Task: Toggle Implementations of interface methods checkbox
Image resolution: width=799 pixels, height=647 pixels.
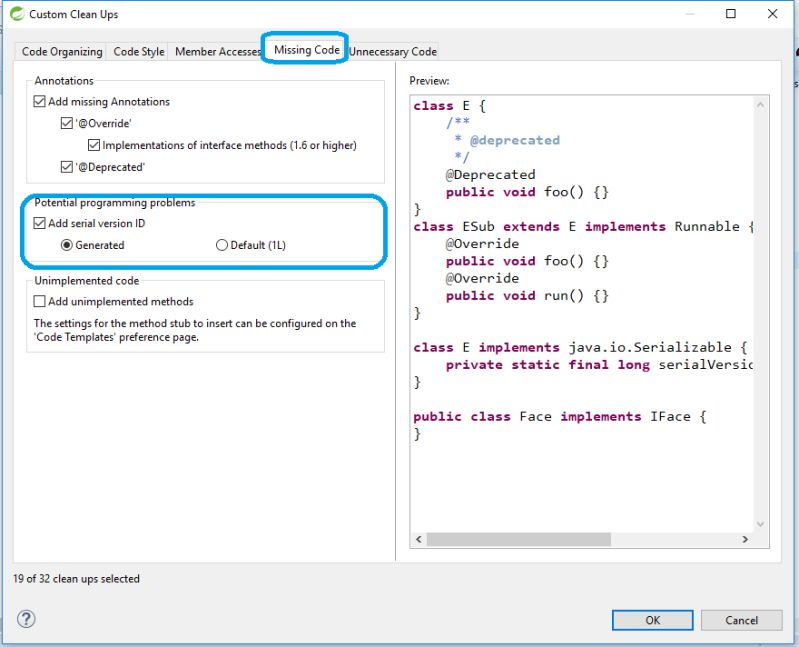Action: pos(94,145)
